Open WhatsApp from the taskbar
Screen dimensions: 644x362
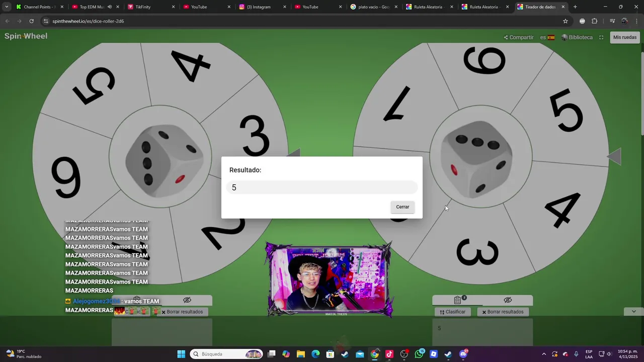pos(419,354)
